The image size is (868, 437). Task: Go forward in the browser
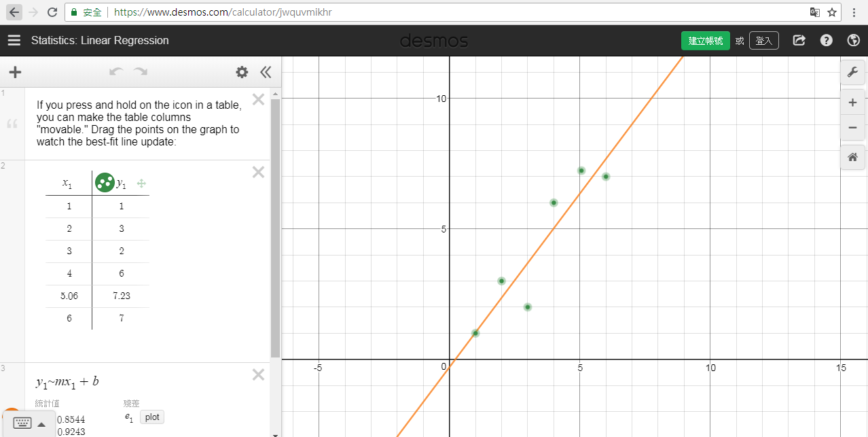(33, 12)
